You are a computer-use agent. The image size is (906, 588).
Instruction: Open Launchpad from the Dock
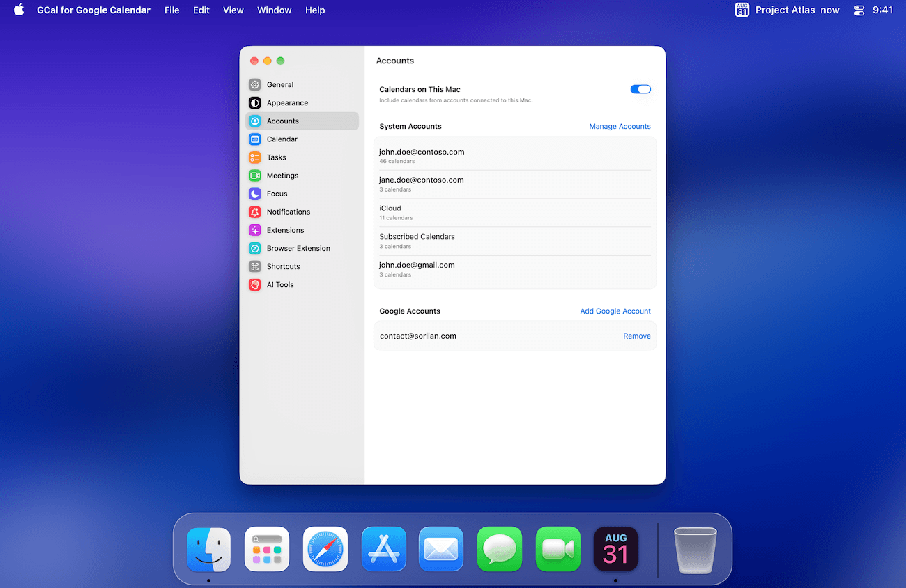267,549
